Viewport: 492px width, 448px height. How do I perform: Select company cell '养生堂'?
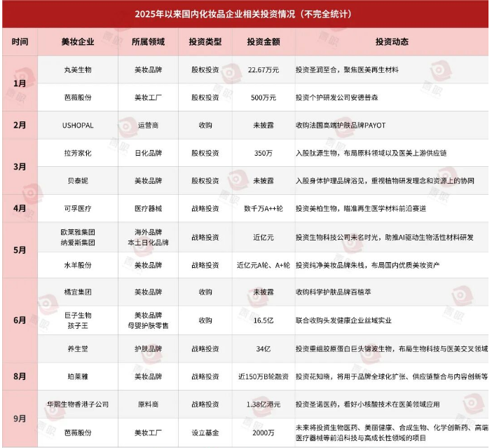(x=78, y=348)
